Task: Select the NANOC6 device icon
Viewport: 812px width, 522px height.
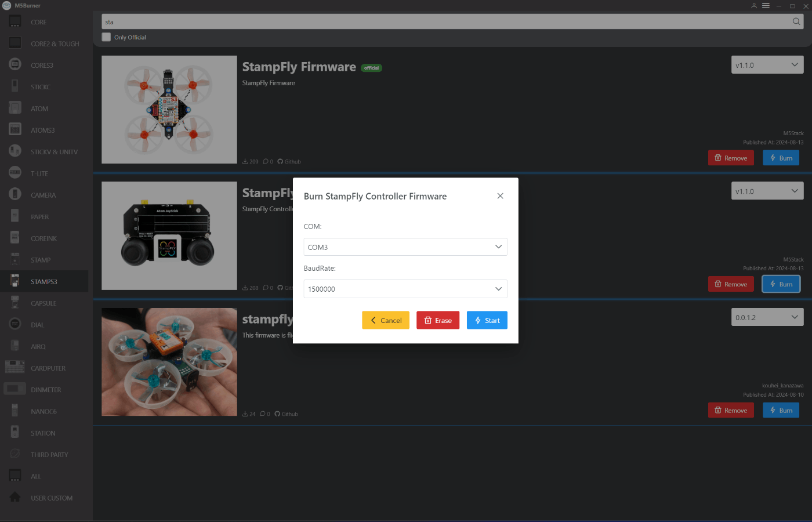Action: 15,411
